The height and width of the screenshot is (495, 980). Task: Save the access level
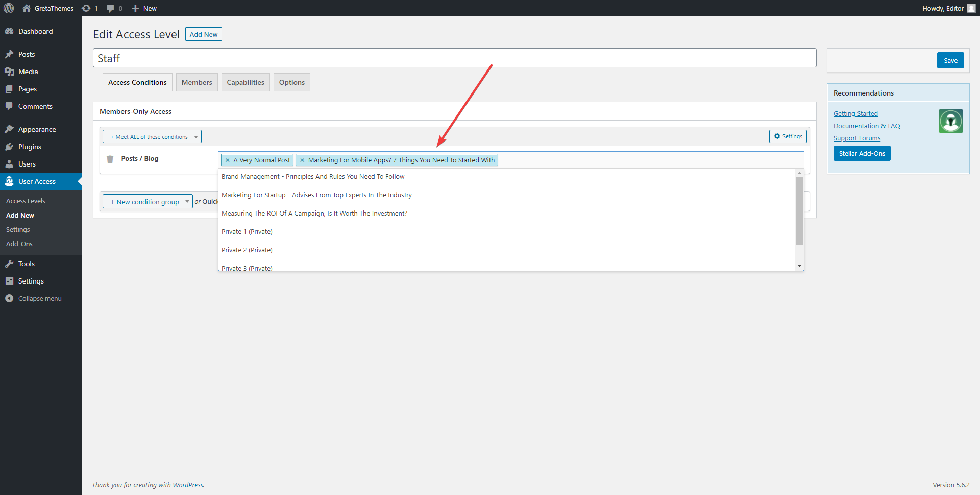tap(950, 60)
